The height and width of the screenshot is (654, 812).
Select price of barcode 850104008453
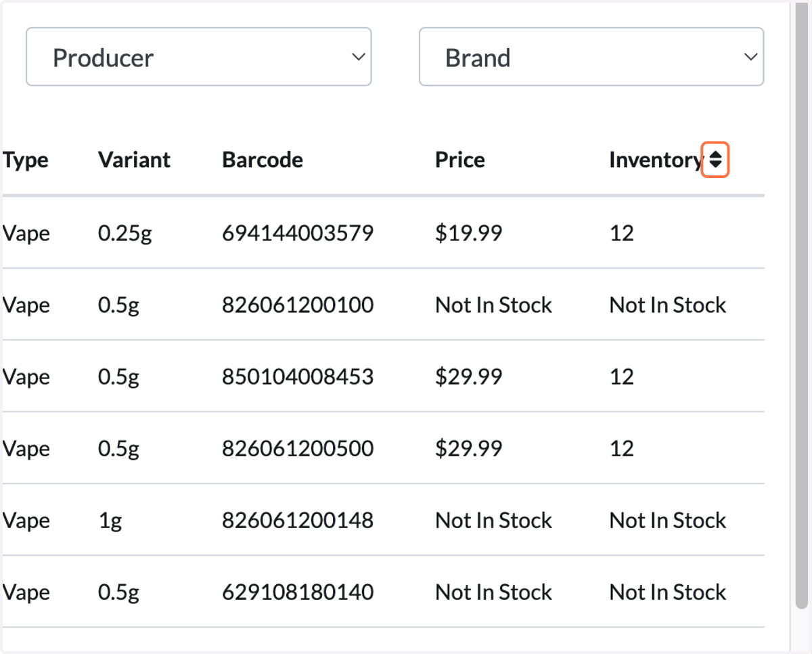pyautogui.click(x=469, y=376)
